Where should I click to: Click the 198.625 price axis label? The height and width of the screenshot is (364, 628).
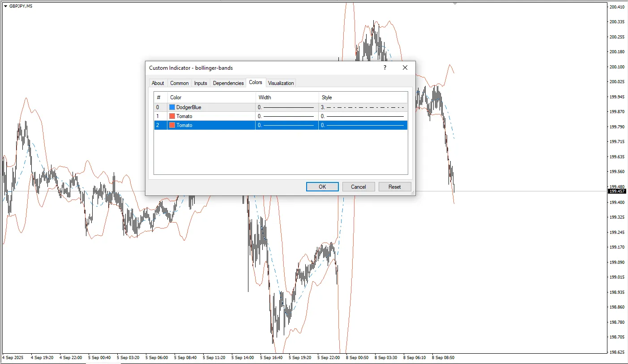(617, 352)
